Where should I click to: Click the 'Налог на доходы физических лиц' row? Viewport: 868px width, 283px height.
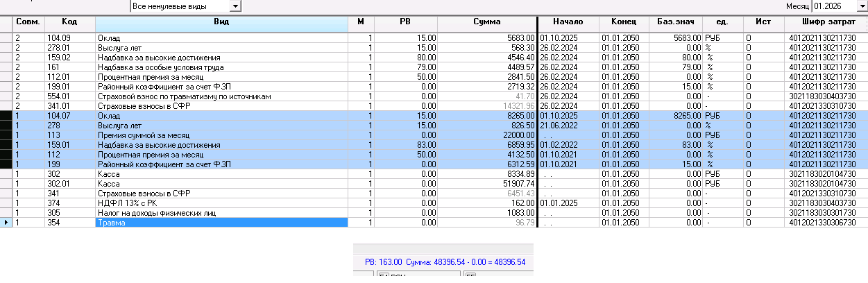(221, 212)
